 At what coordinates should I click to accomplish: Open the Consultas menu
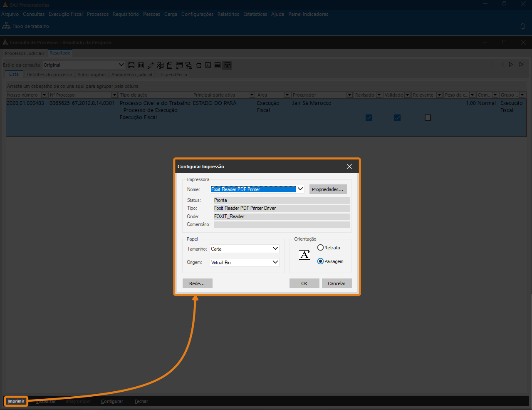coord(34,14)
